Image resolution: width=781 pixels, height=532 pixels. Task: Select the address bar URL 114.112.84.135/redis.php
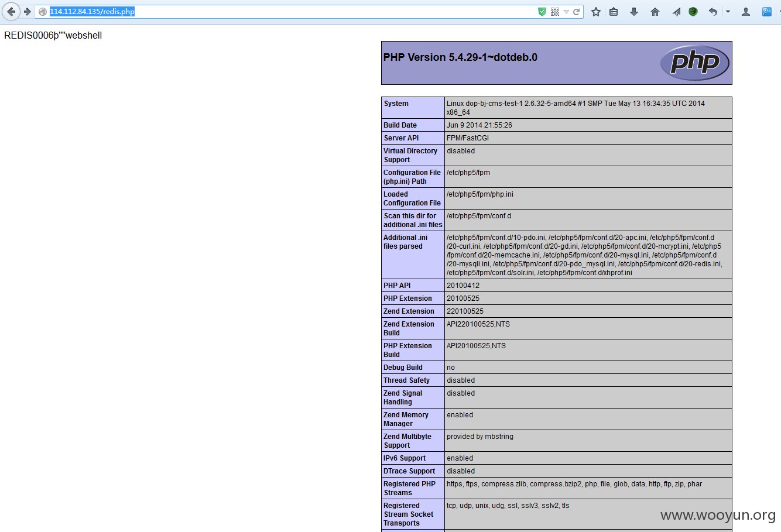pos(92,12)
